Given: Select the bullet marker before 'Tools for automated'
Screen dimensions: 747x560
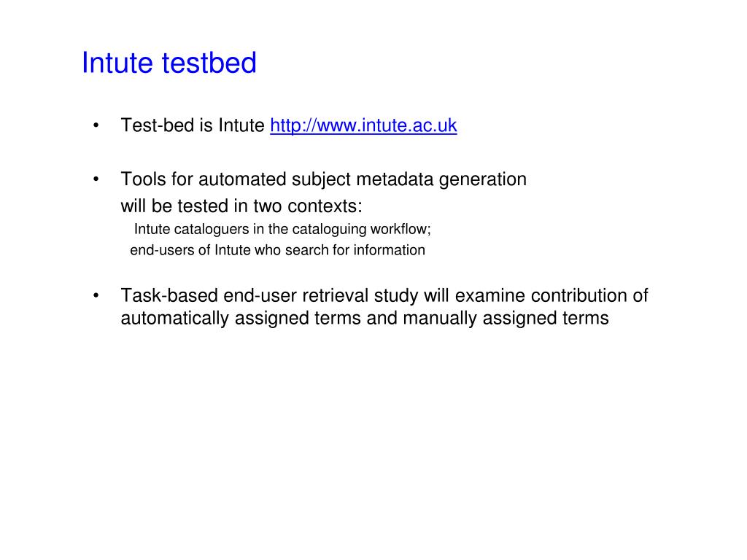Looking at the screenshot, I should 96,179.
